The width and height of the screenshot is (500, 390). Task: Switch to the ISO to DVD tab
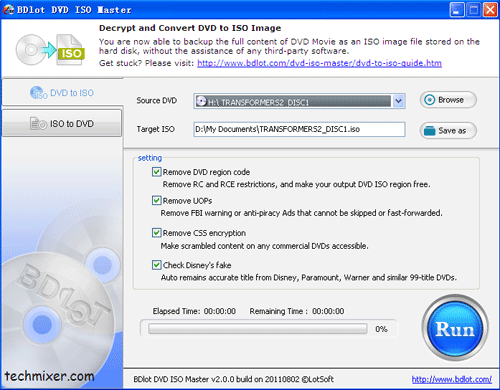pos(62,123)
